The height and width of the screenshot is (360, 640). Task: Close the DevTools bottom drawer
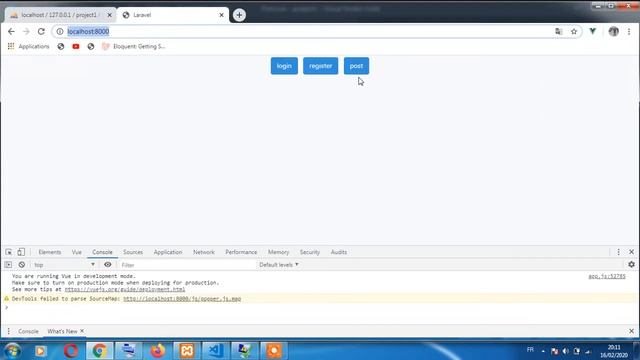click(x=631, y=331)
